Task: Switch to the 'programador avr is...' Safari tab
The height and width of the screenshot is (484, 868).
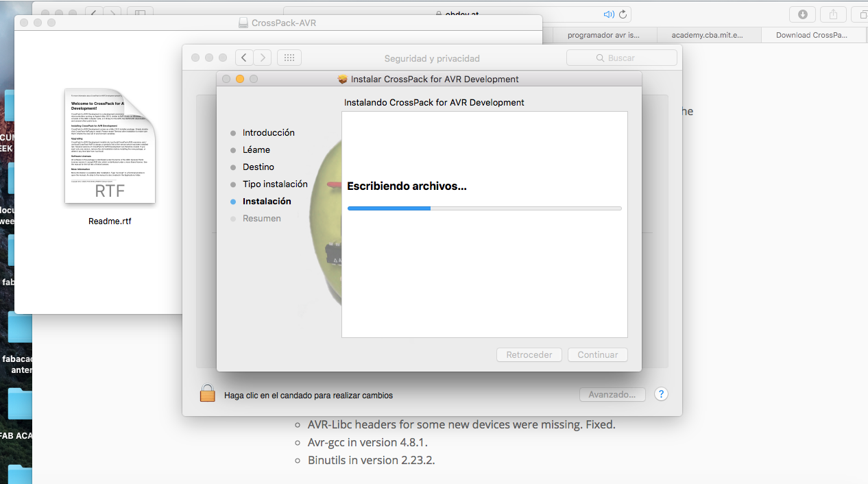Action: point(603,35)
